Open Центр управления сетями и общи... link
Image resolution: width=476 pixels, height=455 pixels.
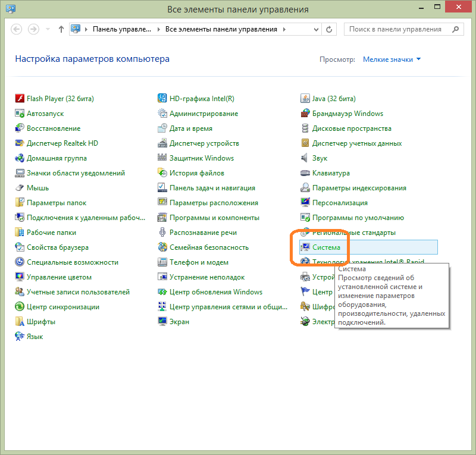(x=228, y=307)
